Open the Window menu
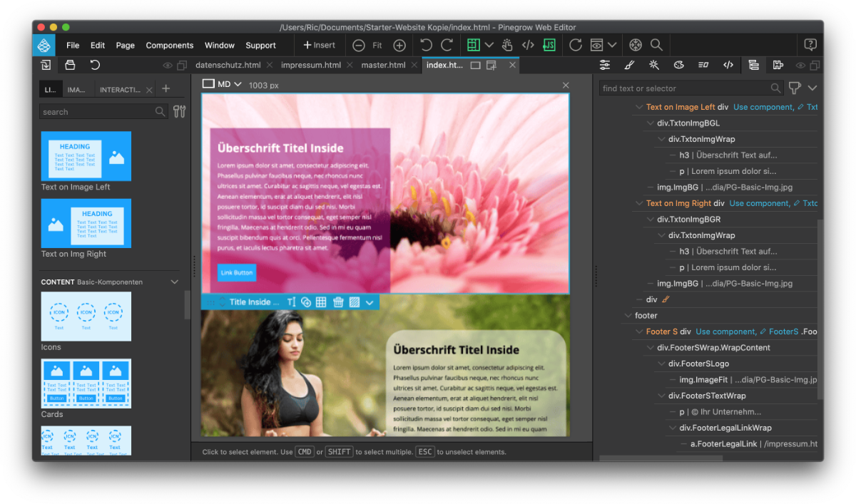The image size is (856, 504). (x=220, y=45)
